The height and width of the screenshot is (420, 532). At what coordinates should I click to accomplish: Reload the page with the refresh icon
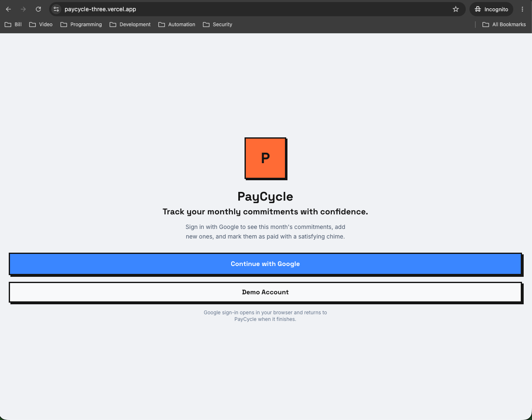(x=38, y=9)
